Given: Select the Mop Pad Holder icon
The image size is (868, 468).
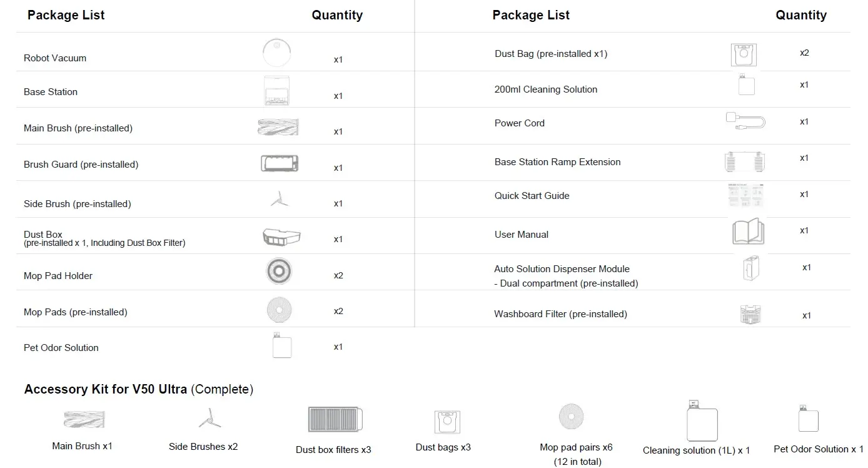Looking at the screenshot, I should point(278,272).
